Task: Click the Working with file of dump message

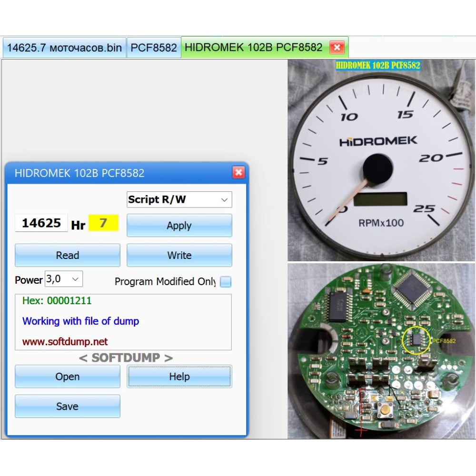Action: click(81, 321)
